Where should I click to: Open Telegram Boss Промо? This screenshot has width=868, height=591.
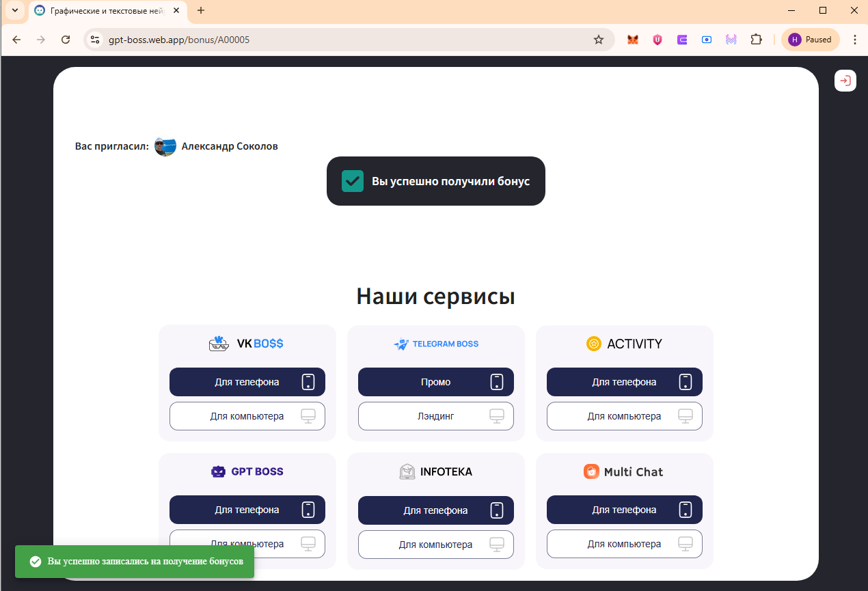pyautogui.click(x=436, y=382)
